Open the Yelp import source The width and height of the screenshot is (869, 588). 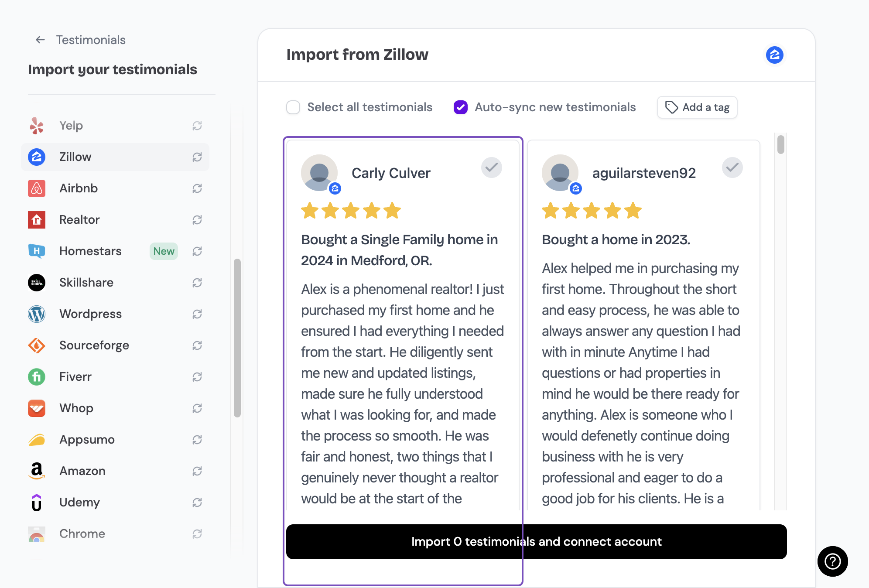click(x=115, y=126)
